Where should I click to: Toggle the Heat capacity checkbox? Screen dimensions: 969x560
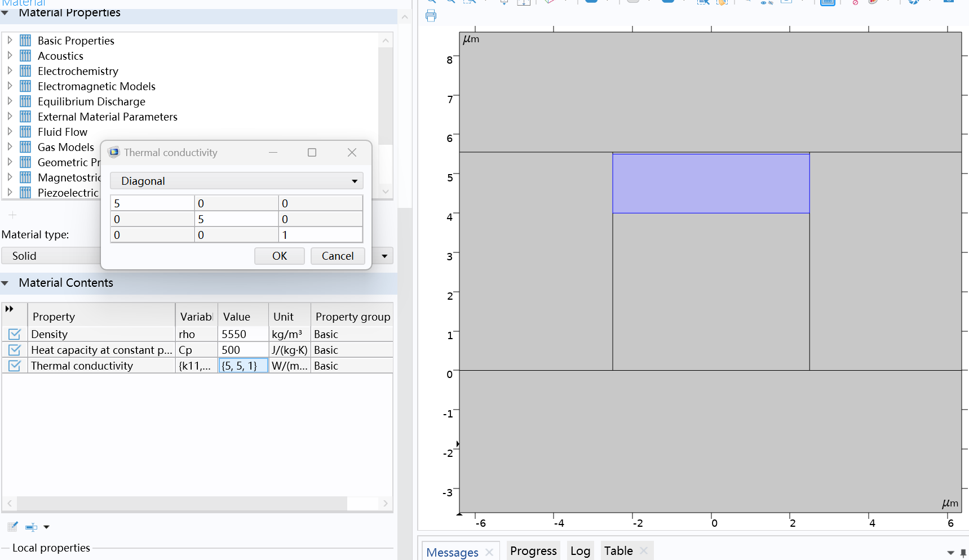pos(15,350)
